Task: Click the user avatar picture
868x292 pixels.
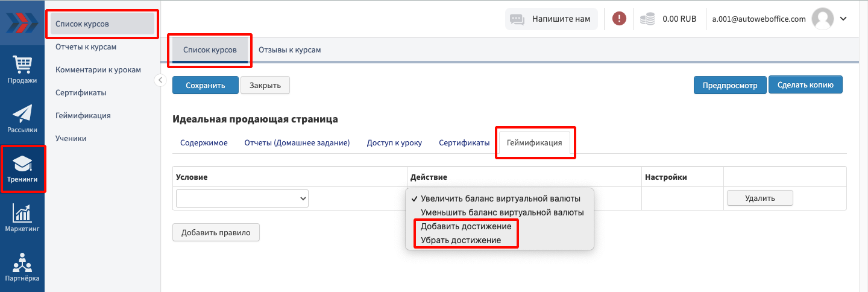Action: 822,19
